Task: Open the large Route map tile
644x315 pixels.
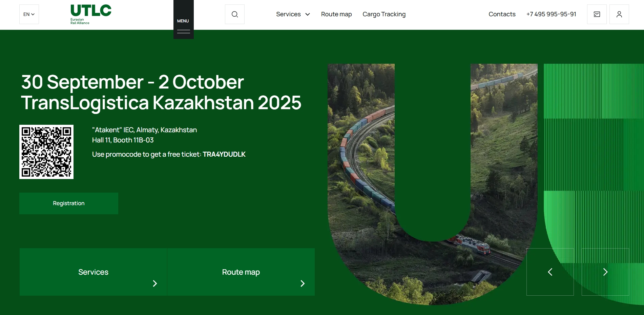Action: point(241,272)
